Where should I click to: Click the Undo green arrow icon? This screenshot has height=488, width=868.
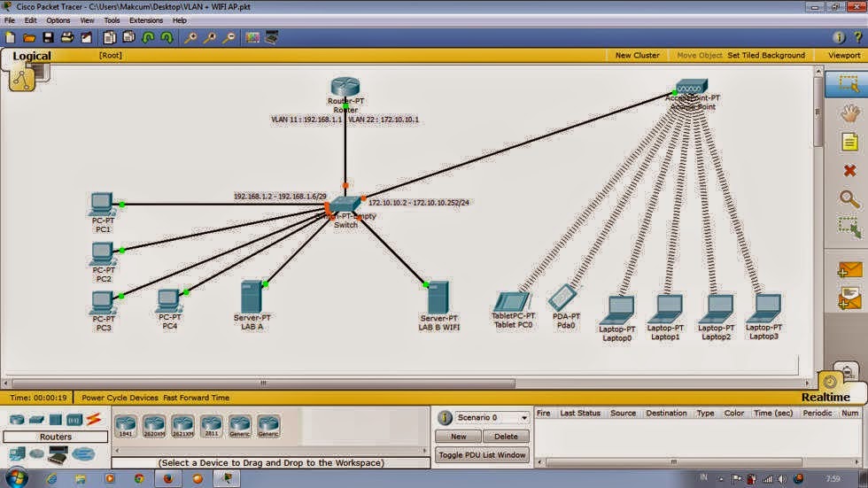coord(148,37)
